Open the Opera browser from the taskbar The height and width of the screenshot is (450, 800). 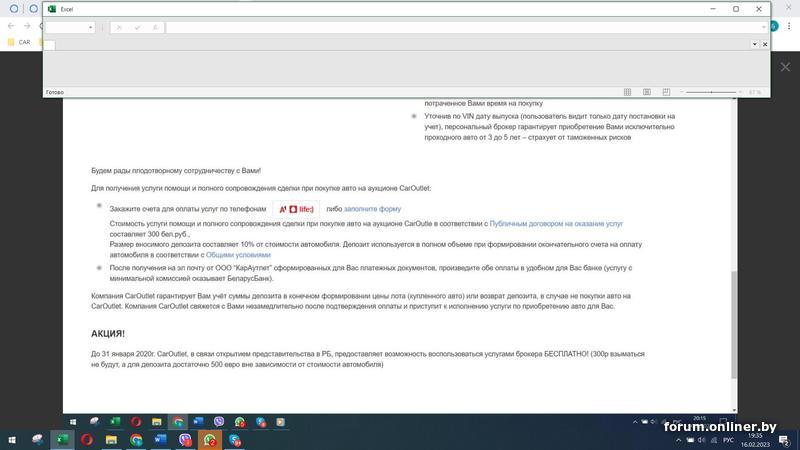(87, 440)
